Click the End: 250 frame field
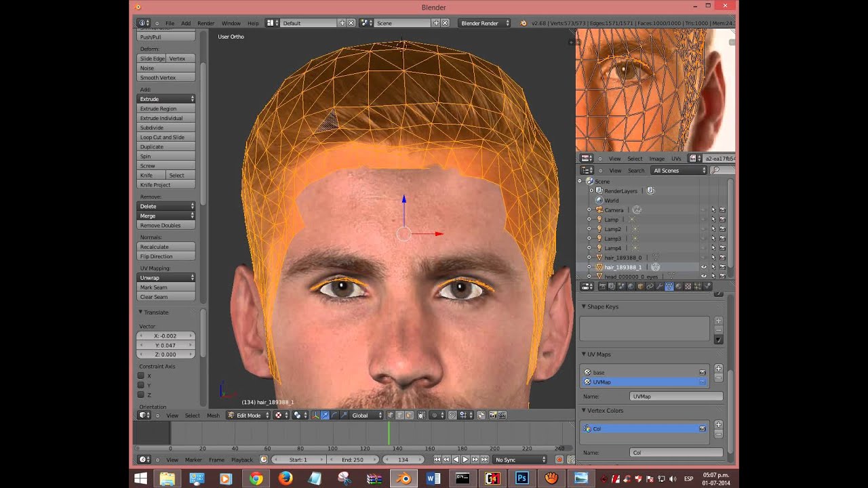Screen dimensions: 868x488 353,460
